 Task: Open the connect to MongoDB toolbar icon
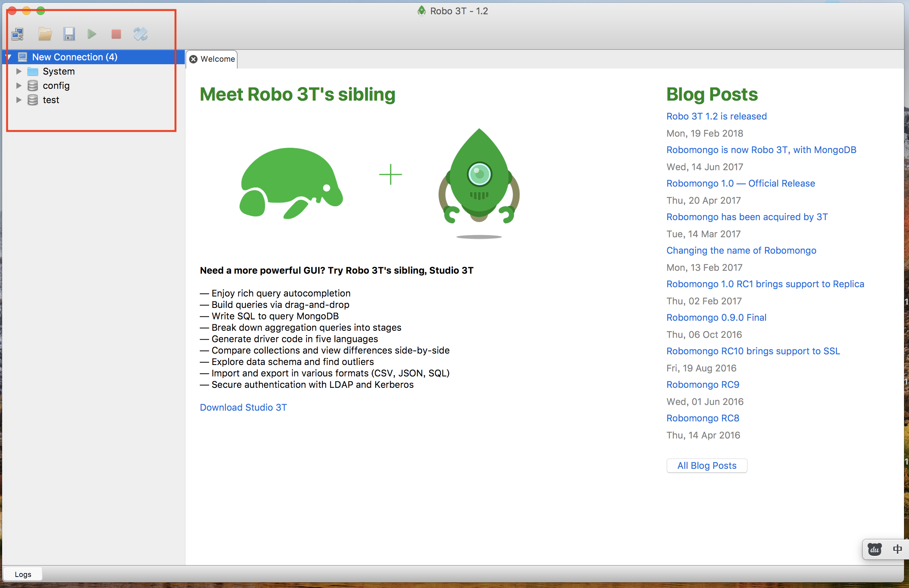point(18,34)
